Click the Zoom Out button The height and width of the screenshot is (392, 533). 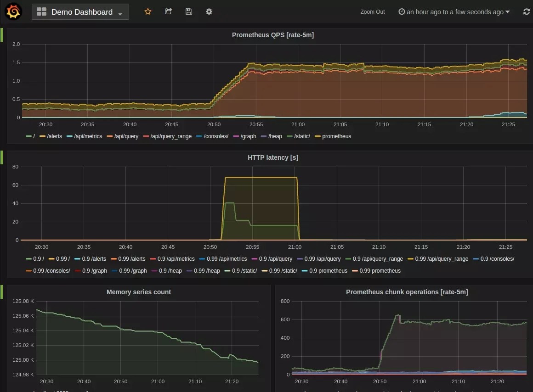(x=372, y=11)
